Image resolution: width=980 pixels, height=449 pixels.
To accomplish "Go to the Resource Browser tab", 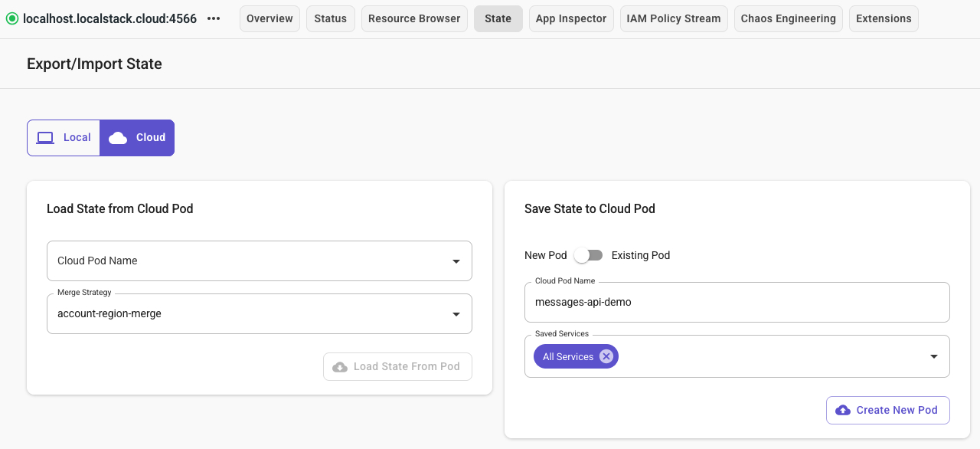I will [414, 18].
